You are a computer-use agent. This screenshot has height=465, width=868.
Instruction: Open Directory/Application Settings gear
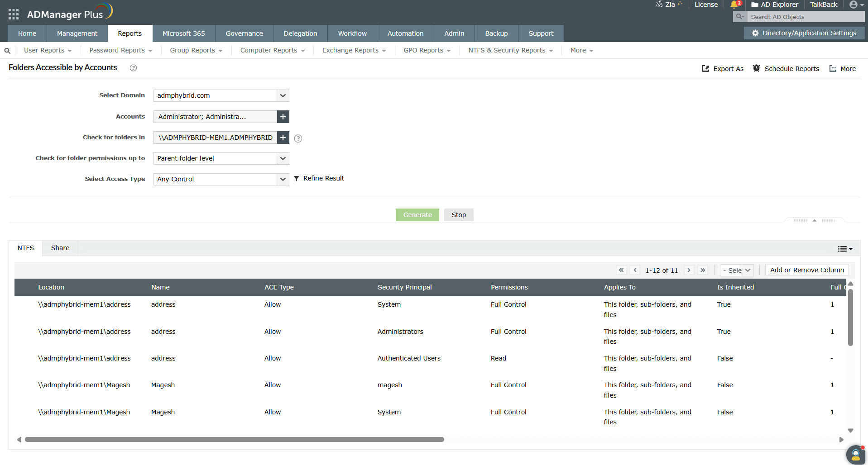tap(755, 33)
